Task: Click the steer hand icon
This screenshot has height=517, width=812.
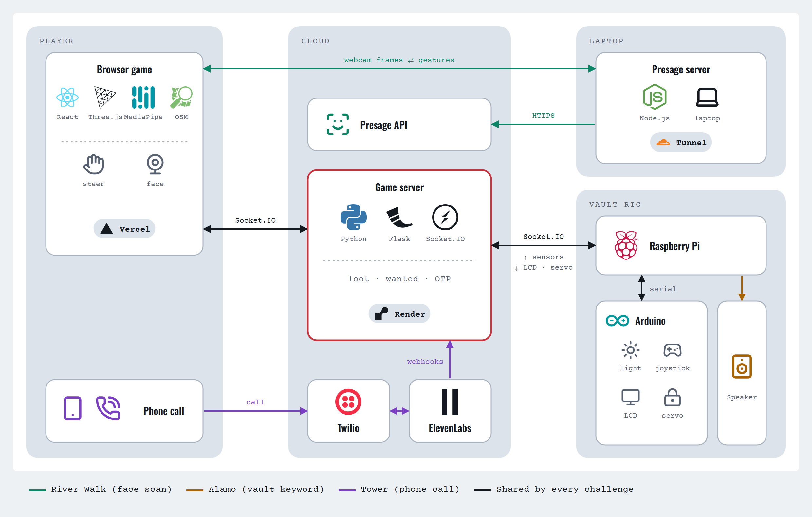Action: pos(94,164)
